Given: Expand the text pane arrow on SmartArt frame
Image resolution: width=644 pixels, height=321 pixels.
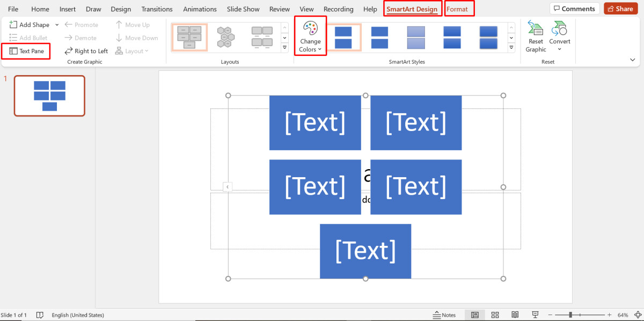Looking at the screenshot, I should point(228,187).
